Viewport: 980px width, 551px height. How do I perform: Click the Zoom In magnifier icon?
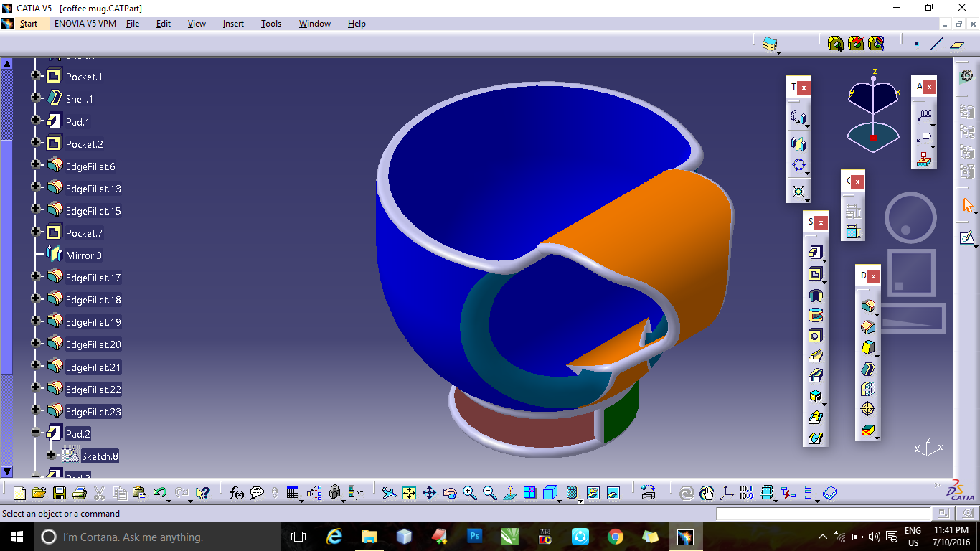(470, 493)
